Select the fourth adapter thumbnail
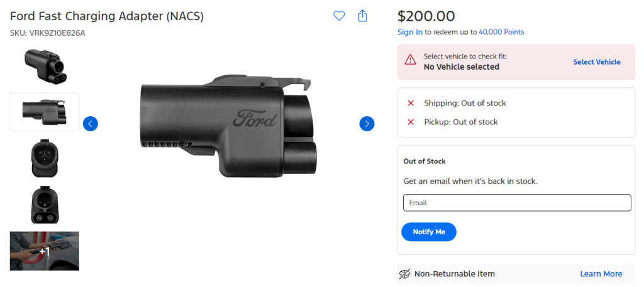The width and height of the screenshot is (644, 287). [x=45, y=204]
